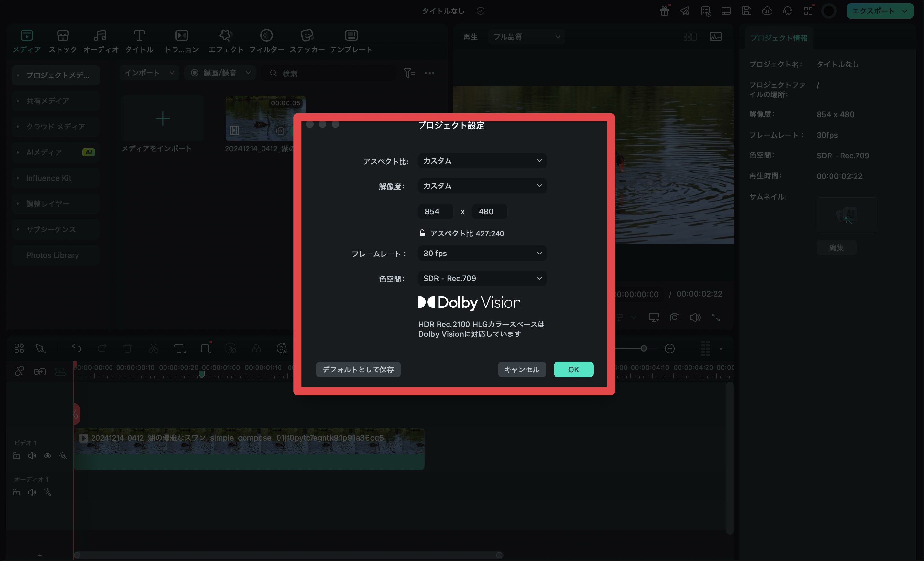
Task: Select Shared Media in sidebar
Action: [x=56, y=101]
